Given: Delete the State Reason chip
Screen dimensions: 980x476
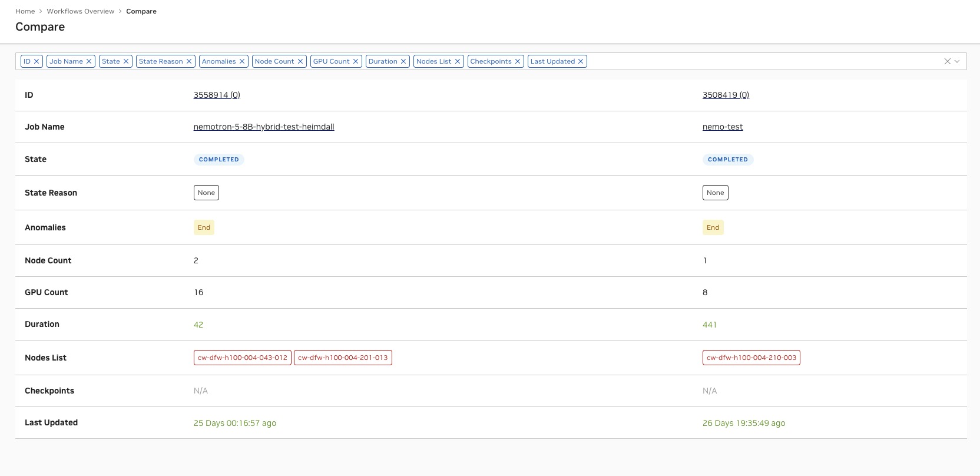Looking at the screenshot, I should (x=189, y=61).
